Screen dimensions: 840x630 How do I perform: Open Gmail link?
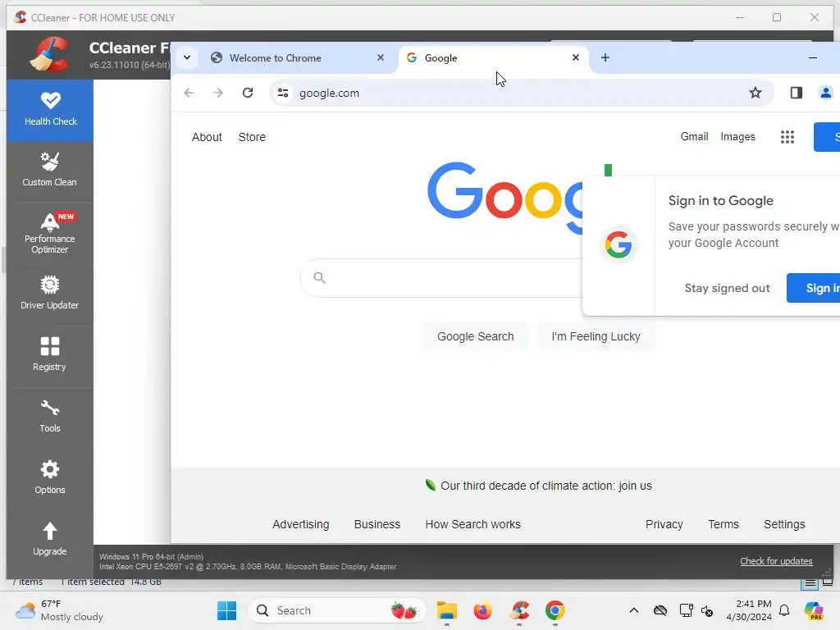pyautogui.click(x=694, y=137)
